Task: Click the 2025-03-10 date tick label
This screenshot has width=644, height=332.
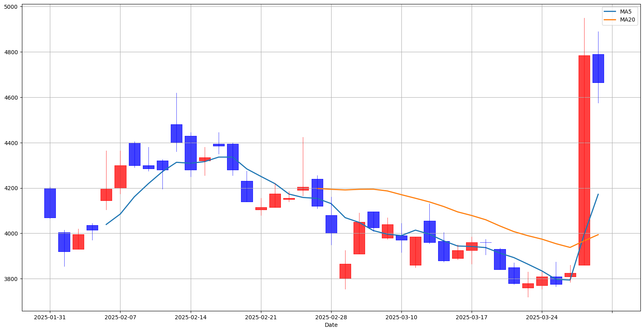Action: [401, 317]
